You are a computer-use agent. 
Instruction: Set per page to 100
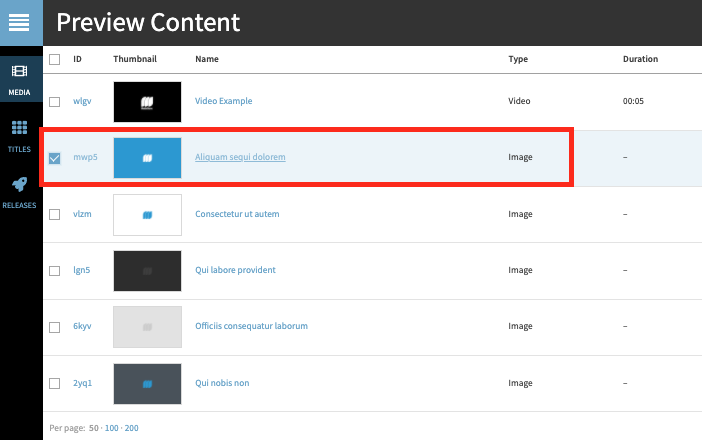(x=111, y=428)
